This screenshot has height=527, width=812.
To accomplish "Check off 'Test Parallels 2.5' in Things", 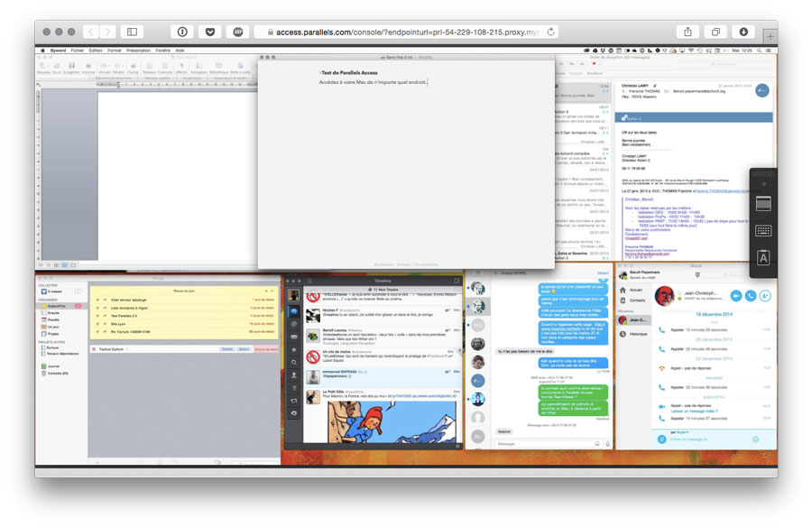I will click(x=97, y=316).
